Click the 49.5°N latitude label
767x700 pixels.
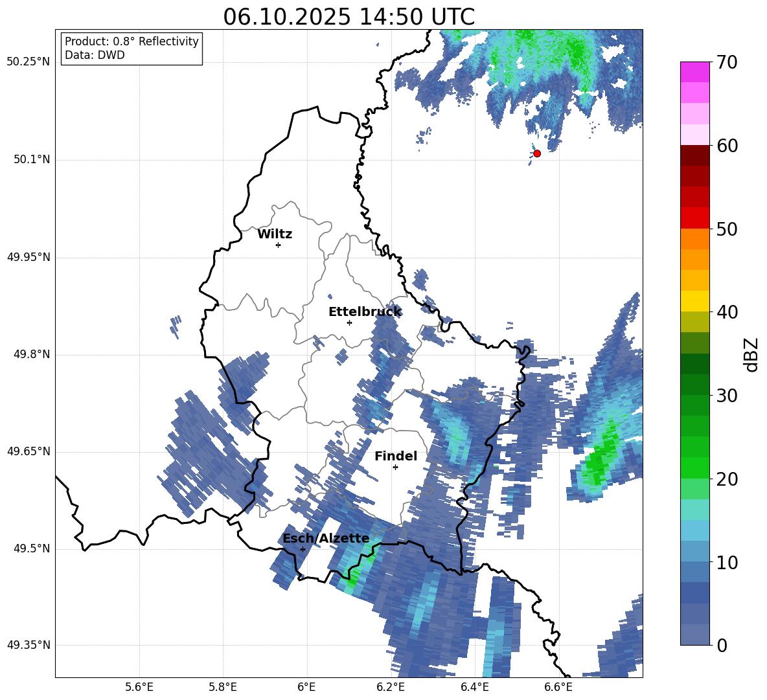point(32,548)
